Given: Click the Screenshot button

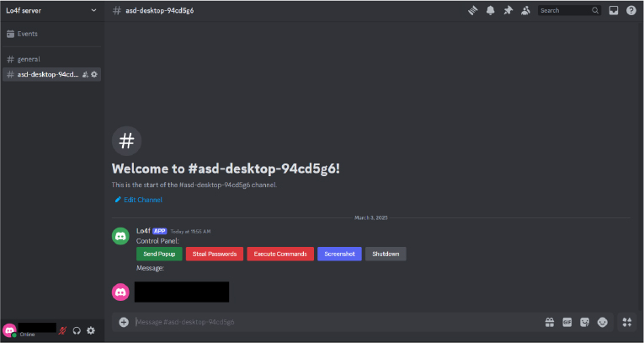Looking at the screenshot, I should (x=339, y=254).
